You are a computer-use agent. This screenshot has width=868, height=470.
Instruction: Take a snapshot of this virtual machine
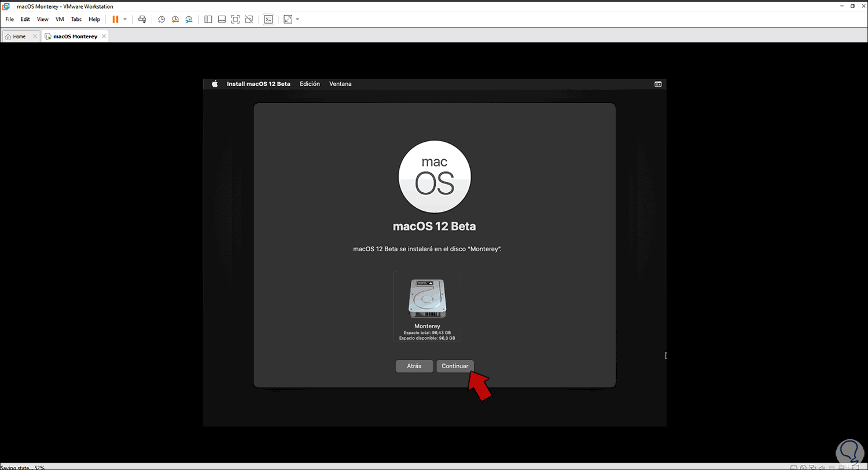pos(161,19)
